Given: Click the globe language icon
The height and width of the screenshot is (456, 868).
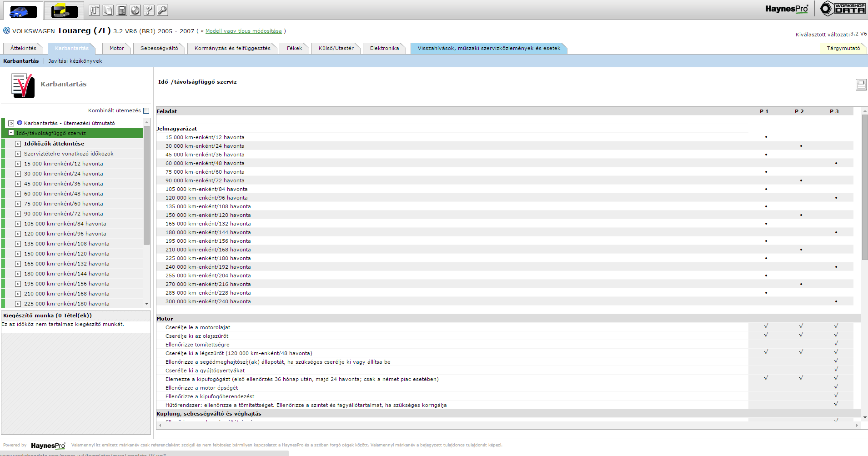Looking at the screenshot, I should 135,10.
